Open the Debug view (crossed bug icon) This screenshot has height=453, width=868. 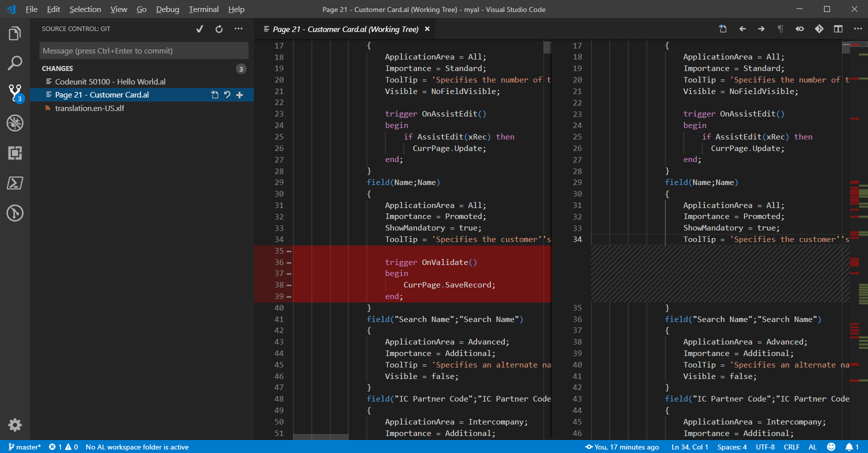(x=15, y=123)
